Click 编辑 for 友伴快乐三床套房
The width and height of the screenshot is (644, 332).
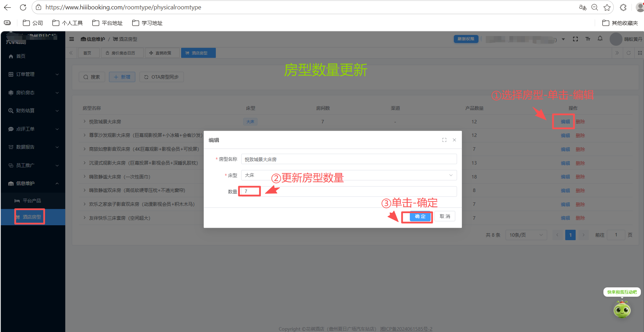tap(565, 218)
